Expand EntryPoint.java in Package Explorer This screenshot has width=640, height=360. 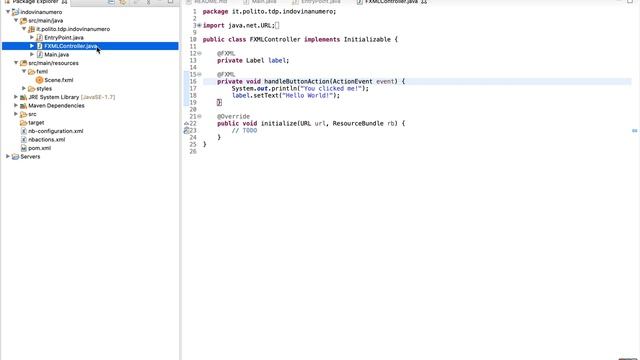click(x=32, y=38)
